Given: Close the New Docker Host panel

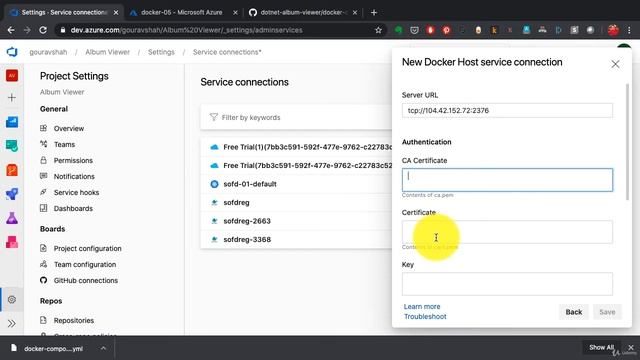Looking at the screenshot, I should click(x=615, y=64).
